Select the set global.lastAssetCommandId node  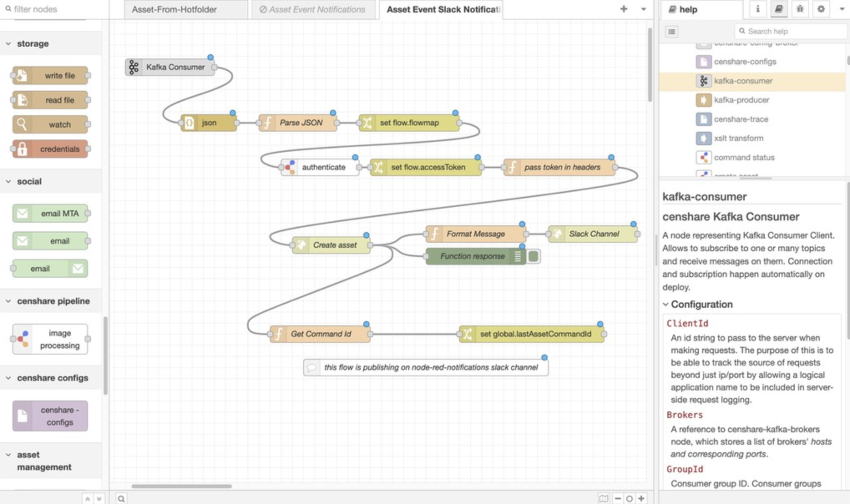(531, 334)
